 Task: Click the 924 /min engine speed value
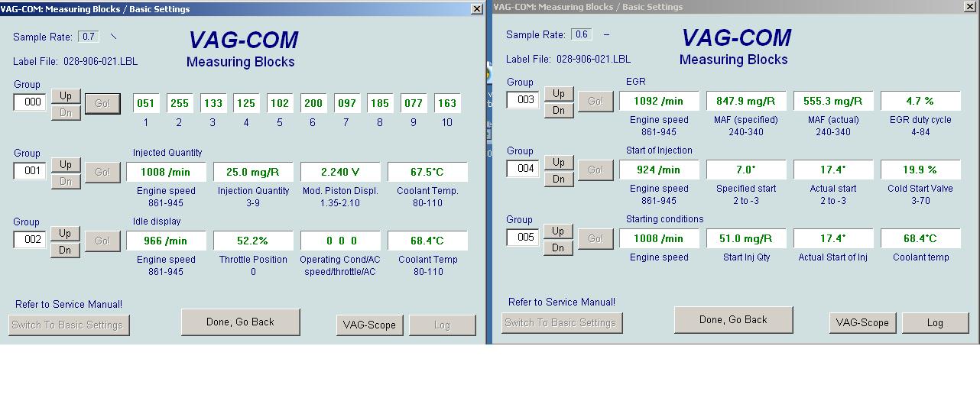click(x=659, y=170)
